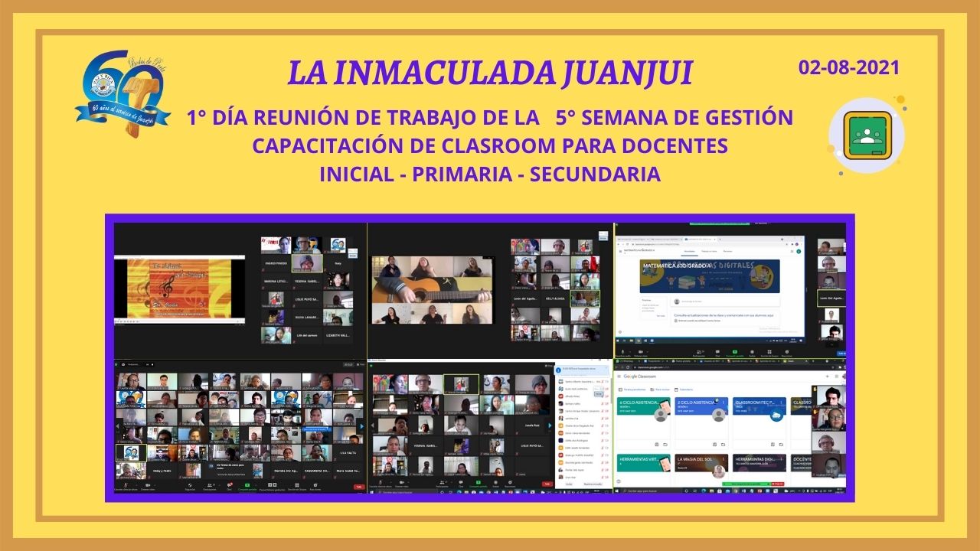Open three-dot menu on LA MAGIA DEL SOL card
980x551 pixels.
point(724,459)
